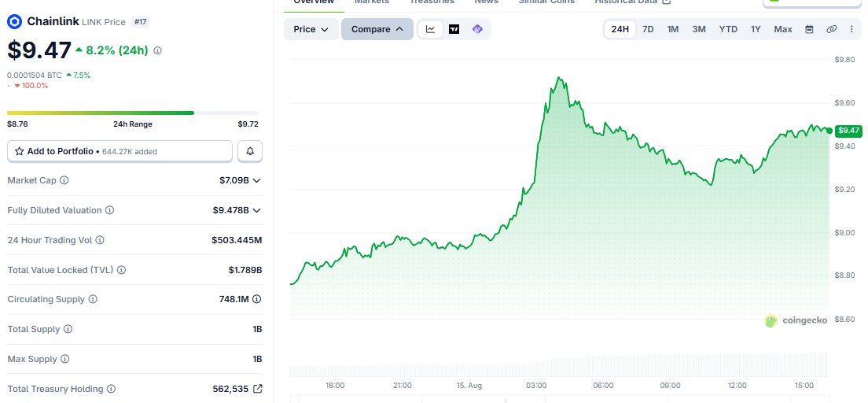This screenshot has height=403, width=868.
Task: Click Add to Portfolio button
Action: click(x=120, y=151)
